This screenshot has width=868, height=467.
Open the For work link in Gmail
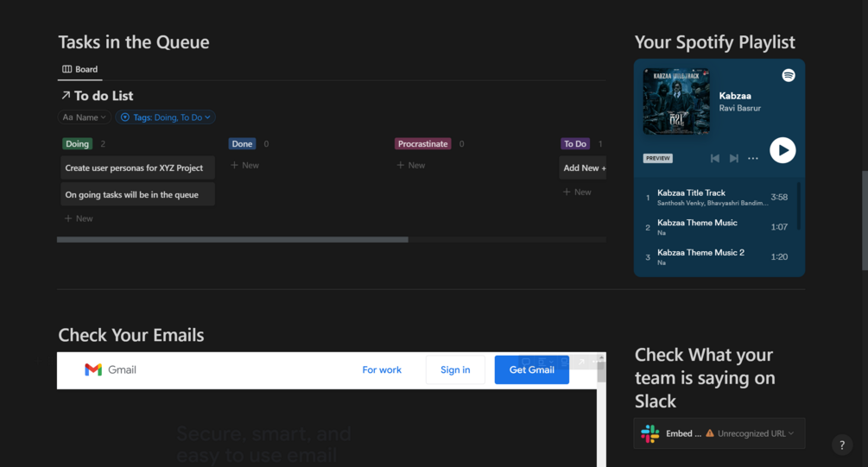coord(382,369)
